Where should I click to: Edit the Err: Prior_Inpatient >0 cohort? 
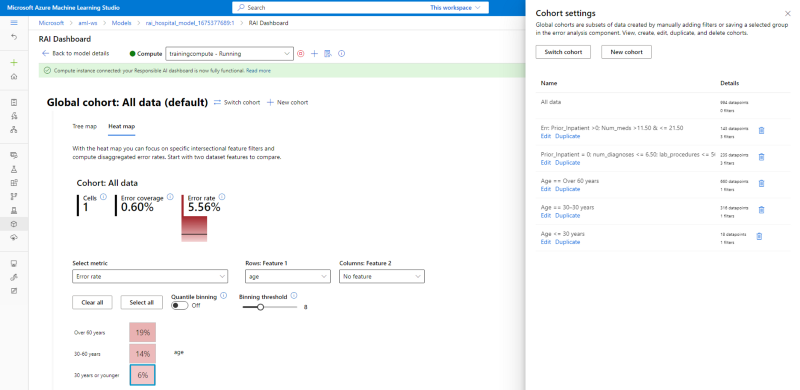pos(545,136)
